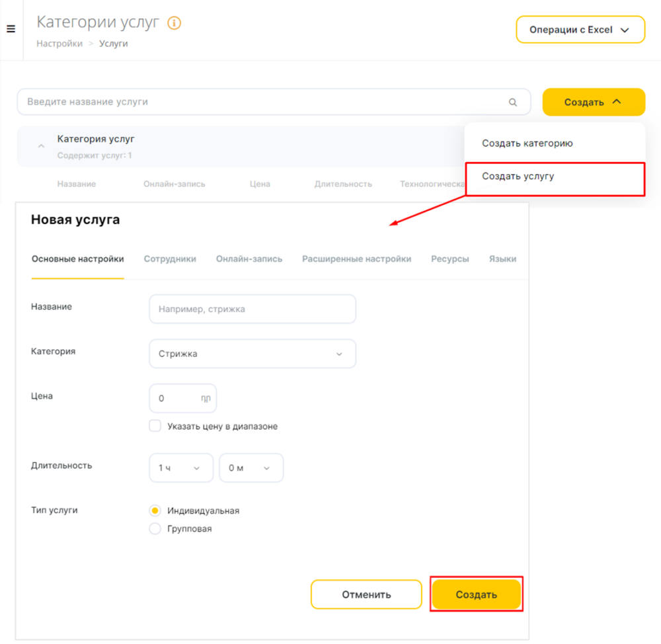Image resolution: width=661 pixels, height=644 pixels.
Task: Click the search magnifier icon
Action: (x=513, y=102)
